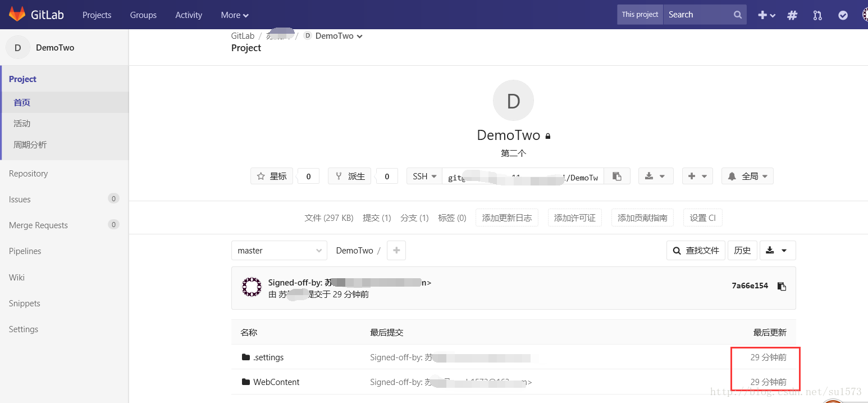Click the large project avatar D
The image size is (868, 403).
513,101
